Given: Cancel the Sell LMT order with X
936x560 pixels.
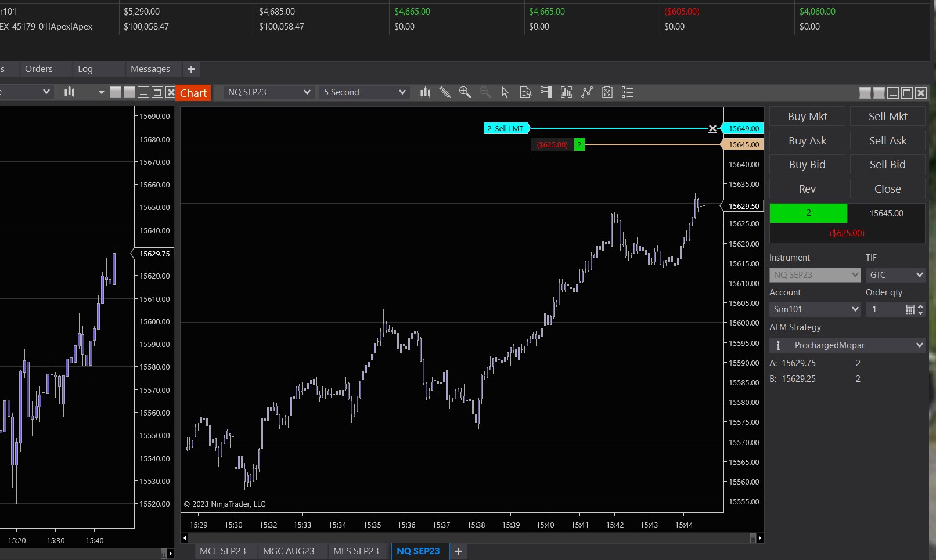Looking at the screenshot, I should tap(712, 128).
